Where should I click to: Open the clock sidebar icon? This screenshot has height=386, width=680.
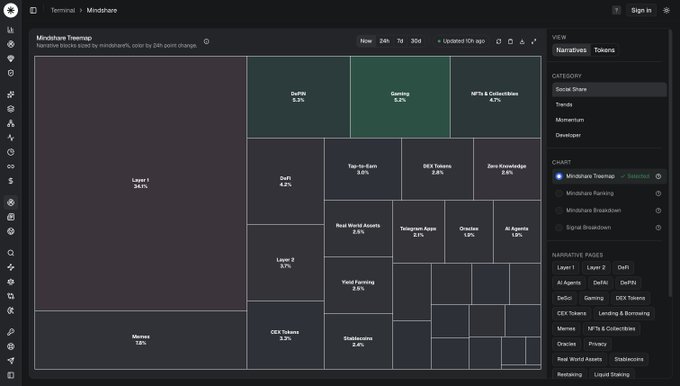tap(11, 152)
